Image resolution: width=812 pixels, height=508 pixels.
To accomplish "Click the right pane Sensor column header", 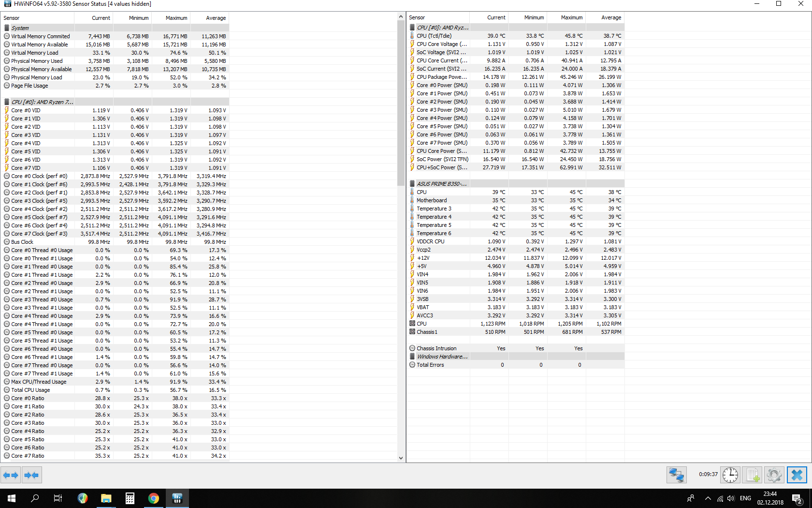I will (438, 17).
